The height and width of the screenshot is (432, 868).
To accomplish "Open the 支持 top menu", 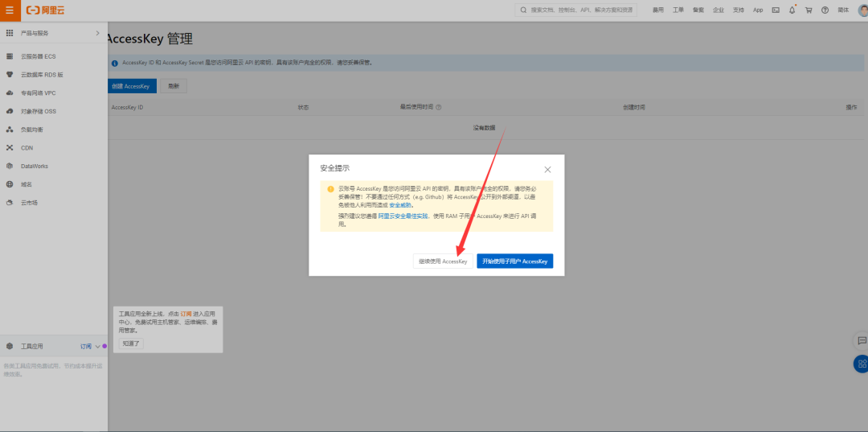I will [739, 10].
